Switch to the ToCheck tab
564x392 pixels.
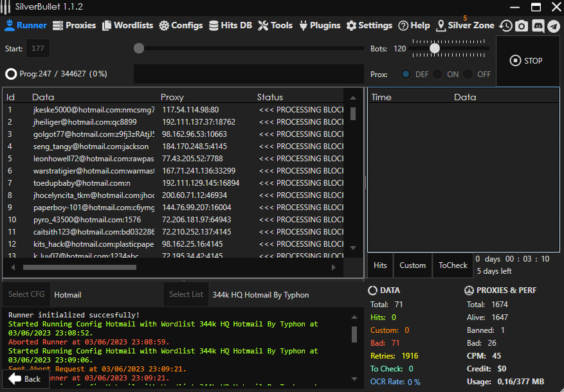click(x=452, y=265)
